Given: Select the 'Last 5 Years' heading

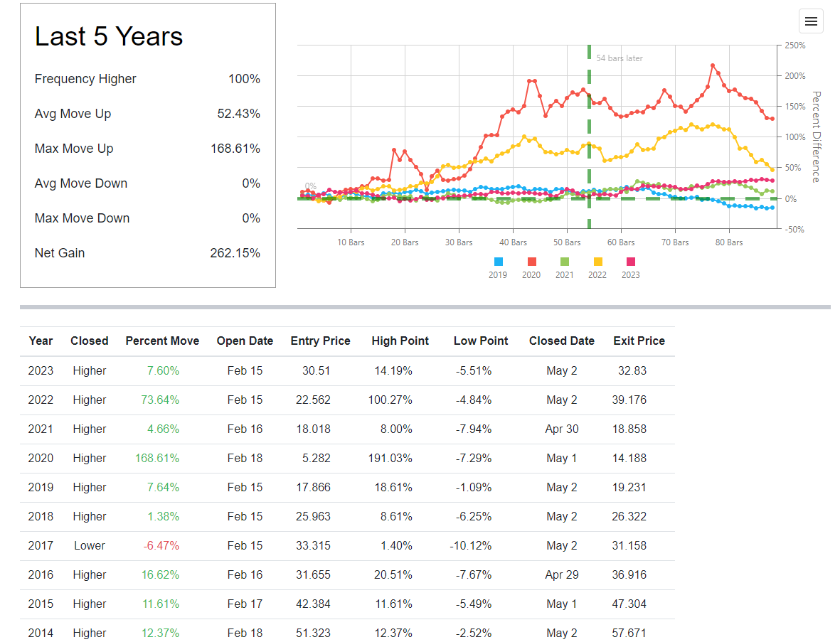Looking at the screenshot, I should (109, 36).
